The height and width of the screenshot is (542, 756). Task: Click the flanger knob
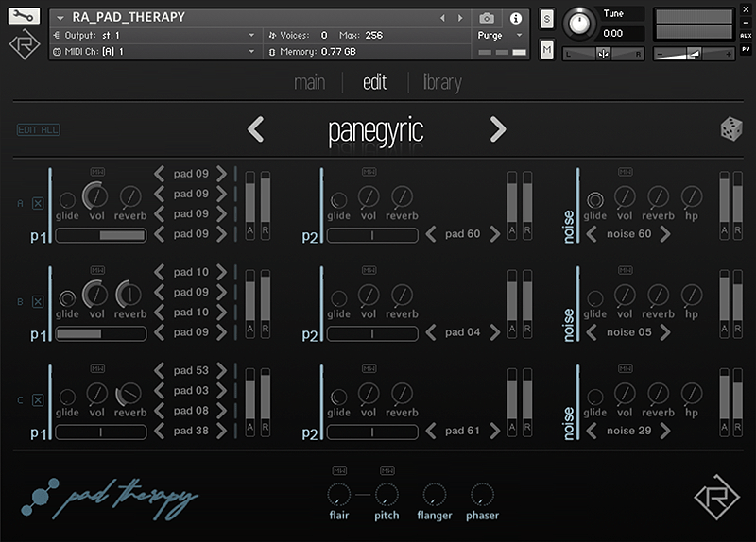point(435,494)
